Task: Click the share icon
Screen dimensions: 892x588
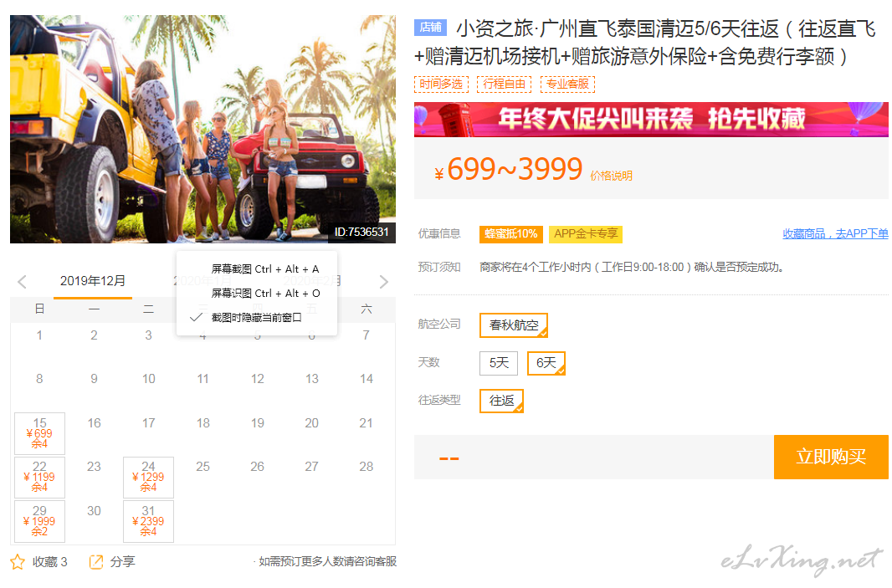Action: click(96, 562)
